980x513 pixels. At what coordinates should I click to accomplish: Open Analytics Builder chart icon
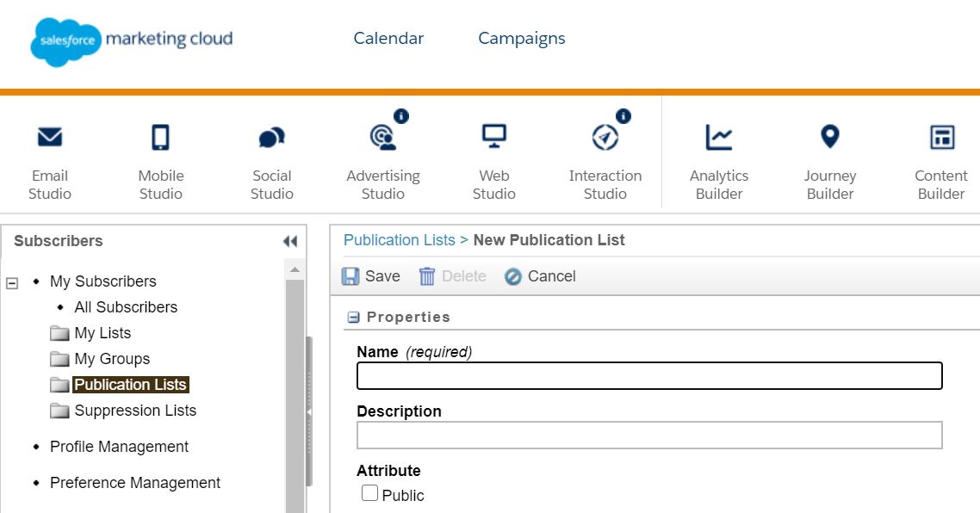tap(719, 137)
